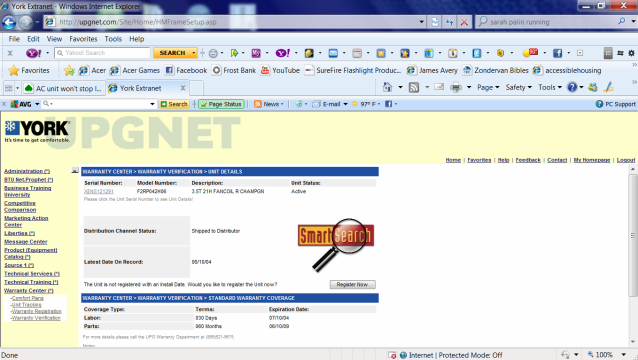Click the Help question mark icon

[x=572, y=87]
